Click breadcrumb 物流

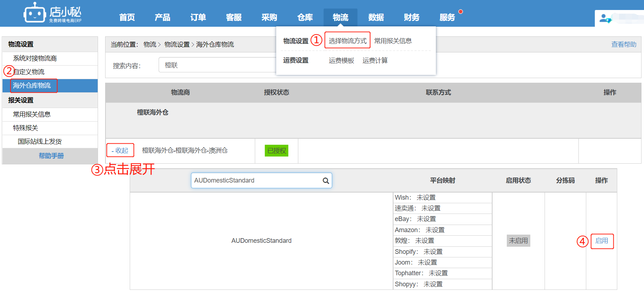point(150,45)
